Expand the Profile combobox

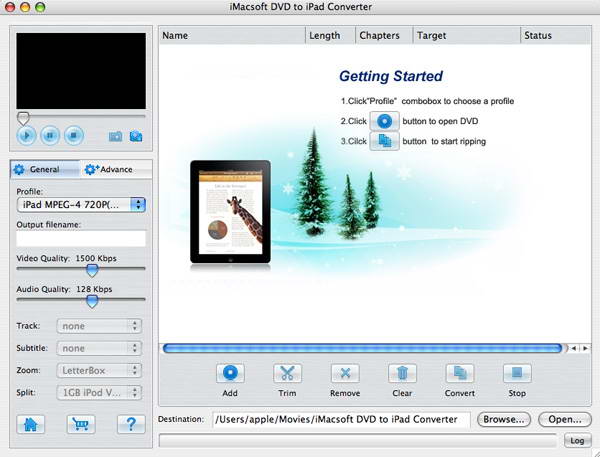tap(81, 205)
